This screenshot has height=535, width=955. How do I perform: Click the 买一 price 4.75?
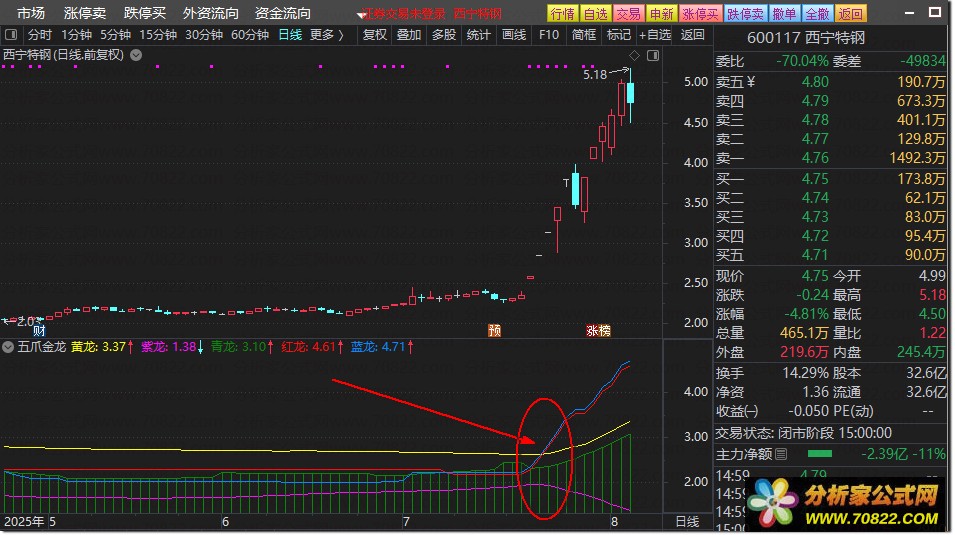coord(815,179)
